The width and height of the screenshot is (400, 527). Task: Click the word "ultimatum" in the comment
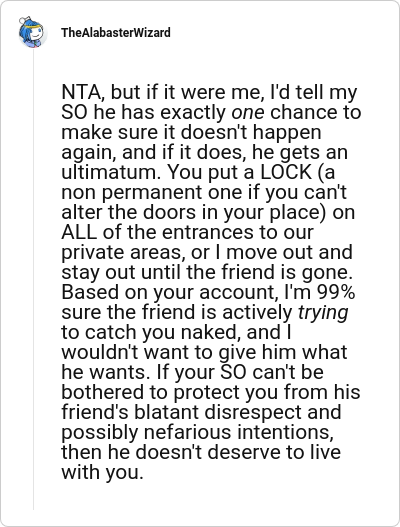[x=112, y=172]
